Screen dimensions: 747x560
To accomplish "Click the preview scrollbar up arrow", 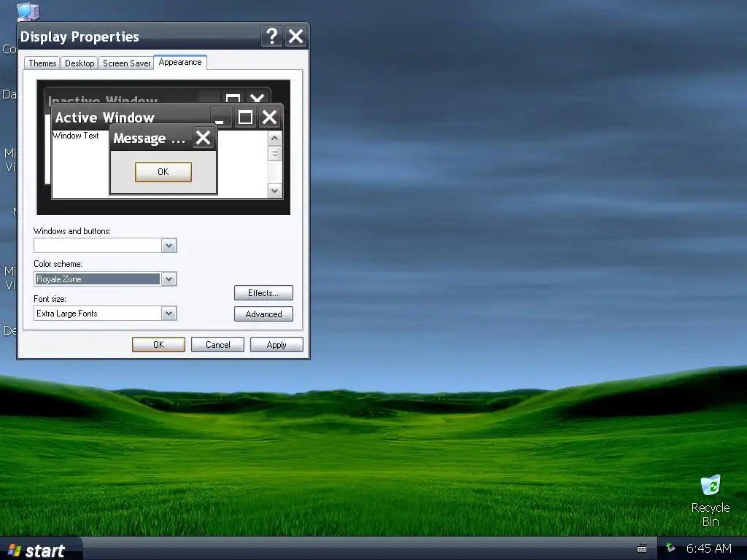I will pos(274,139).
